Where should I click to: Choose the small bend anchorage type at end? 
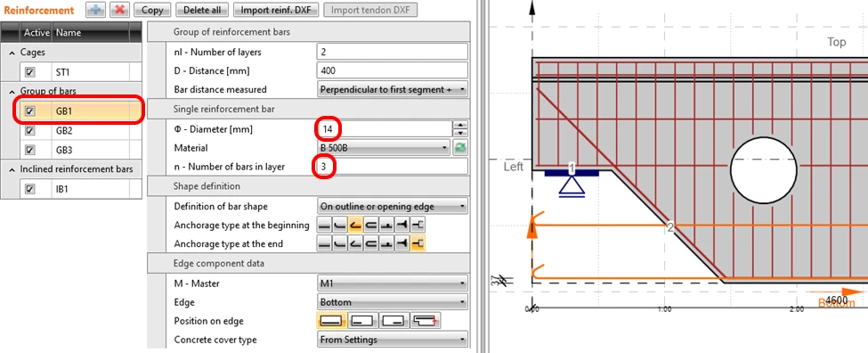pyautogui.click(x=339, y=244)
